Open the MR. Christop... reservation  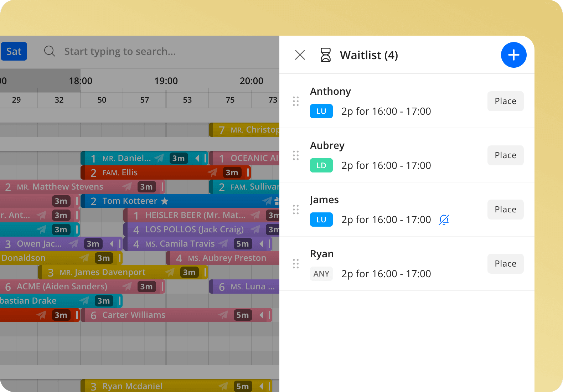click(x=244, y=130)
